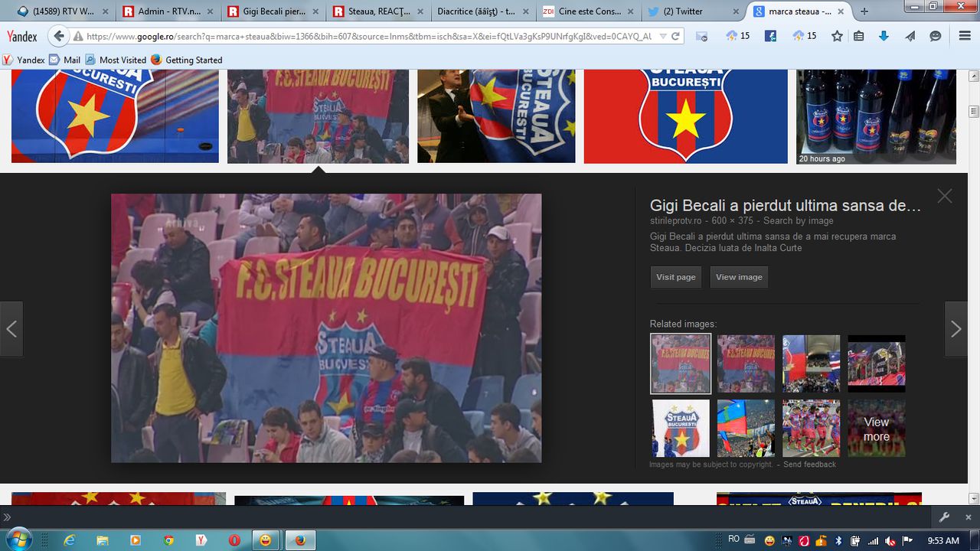Click the Firefox taskbar button
This screenshot has width=980, height=551.
(x=300, y=540)
